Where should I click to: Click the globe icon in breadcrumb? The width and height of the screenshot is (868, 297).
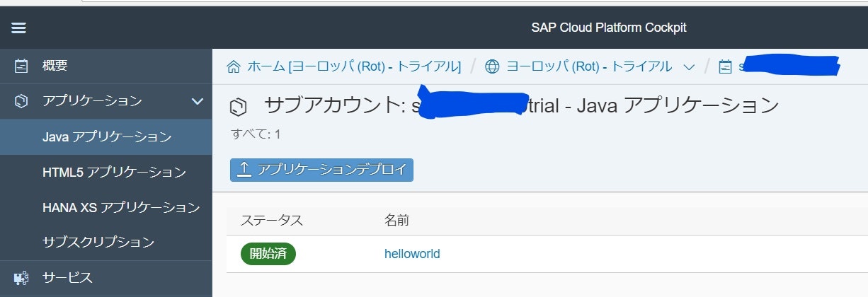492,66
